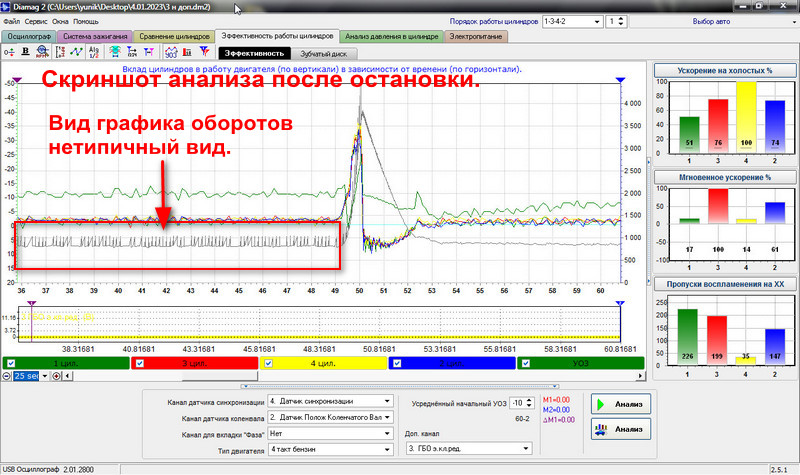Click the bold B toolbar icon

click(x=26, y=52)
